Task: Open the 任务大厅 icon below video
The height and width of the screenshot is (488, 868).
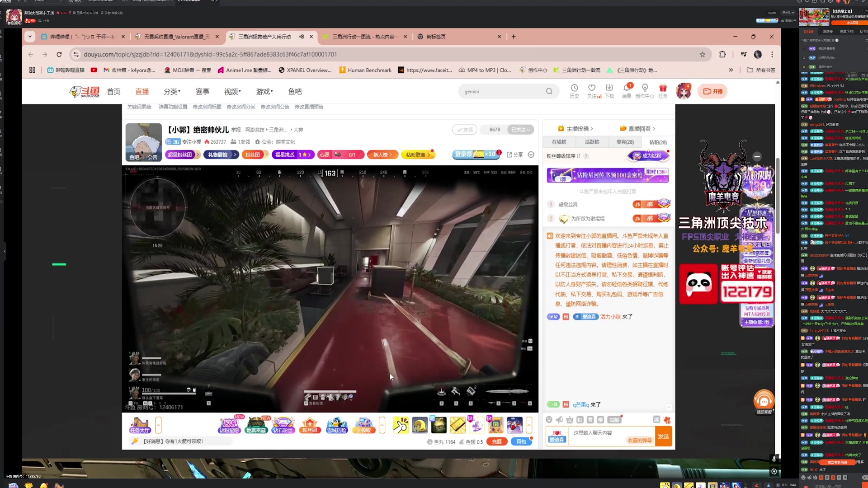Action: click(x=140, y=425)
